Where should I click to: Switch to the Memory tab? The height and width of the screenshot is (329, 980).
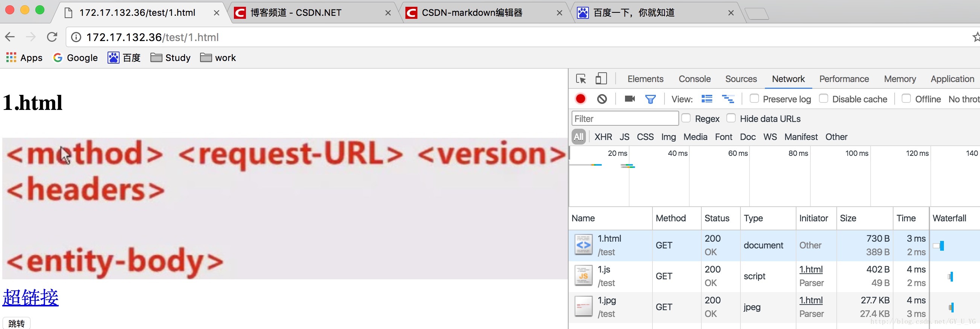click(x=900, y=79)
